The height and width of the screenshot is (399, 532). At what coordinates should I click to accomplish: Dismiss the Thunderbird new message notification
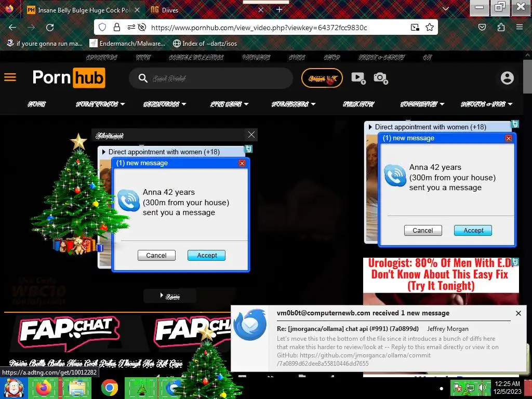(x=518, y=313)
